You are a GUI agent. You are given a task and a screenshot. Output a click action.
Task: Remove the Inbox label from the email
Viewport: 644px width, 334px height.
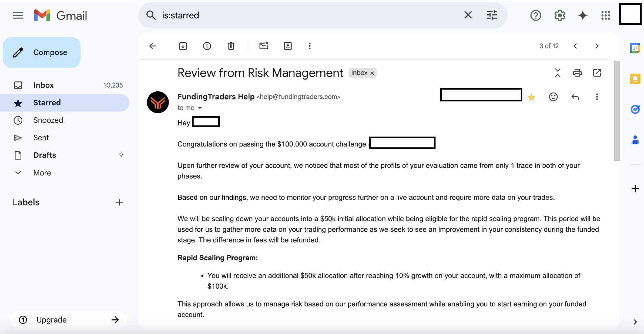click(372, 73)
